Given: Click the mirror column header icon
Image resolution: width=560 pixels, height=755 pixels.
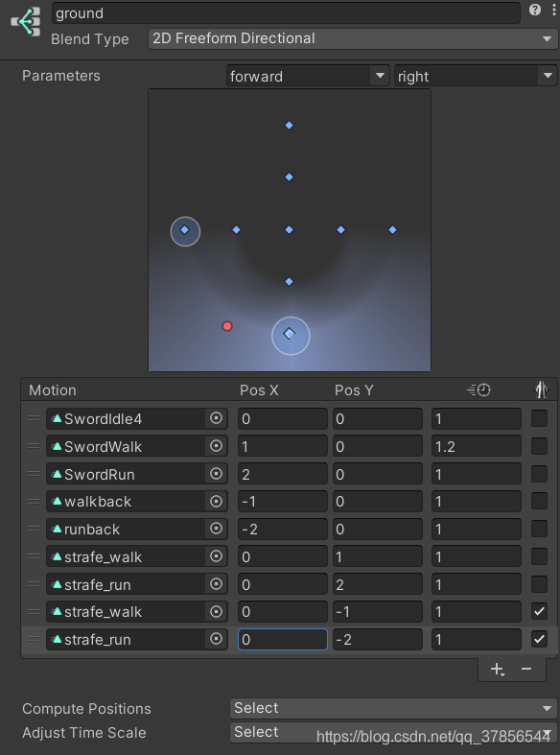Looking at the screenshot, I should (x=541, y=390).
